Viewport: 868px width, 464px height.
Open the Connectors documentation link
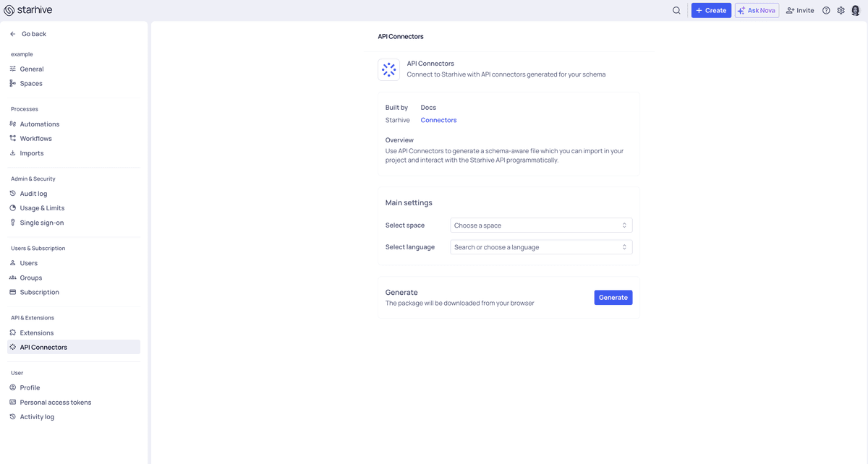click(x=438, y=119)
